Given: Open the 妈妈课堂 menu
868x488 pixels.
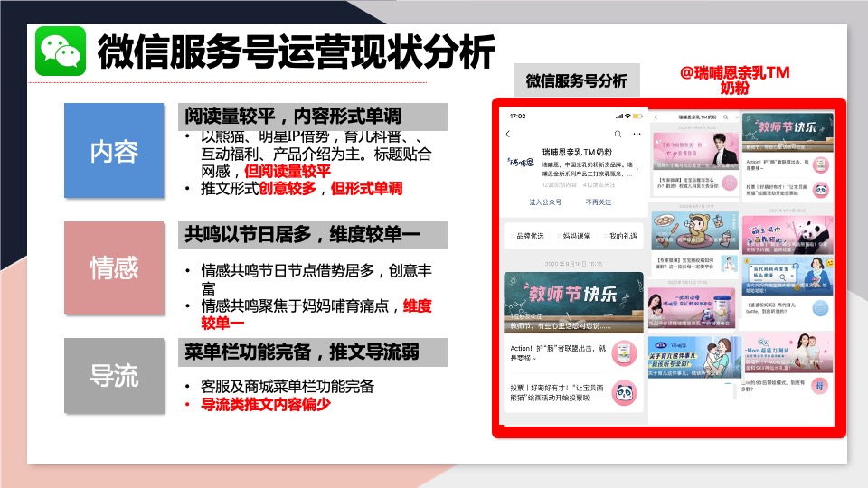Looking at the screenshot, I should pyautogui.click(x=576, y=236).
